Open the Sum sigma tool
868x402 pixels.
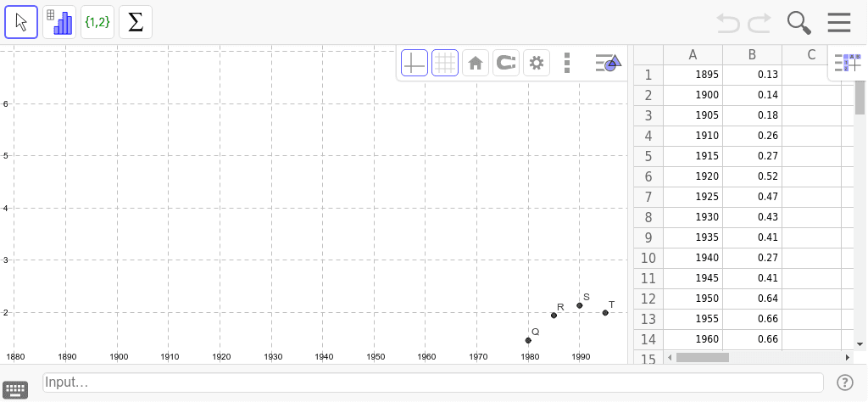click(136, 22)
